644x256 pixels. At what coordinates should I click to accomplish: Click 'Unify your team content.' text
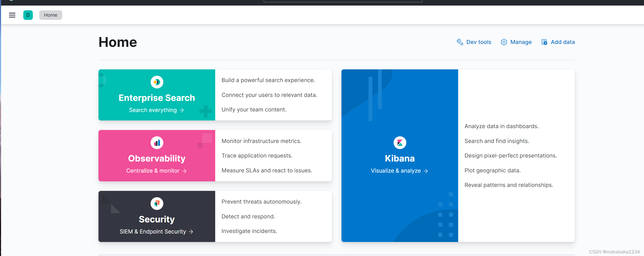[x=254, y=110]
